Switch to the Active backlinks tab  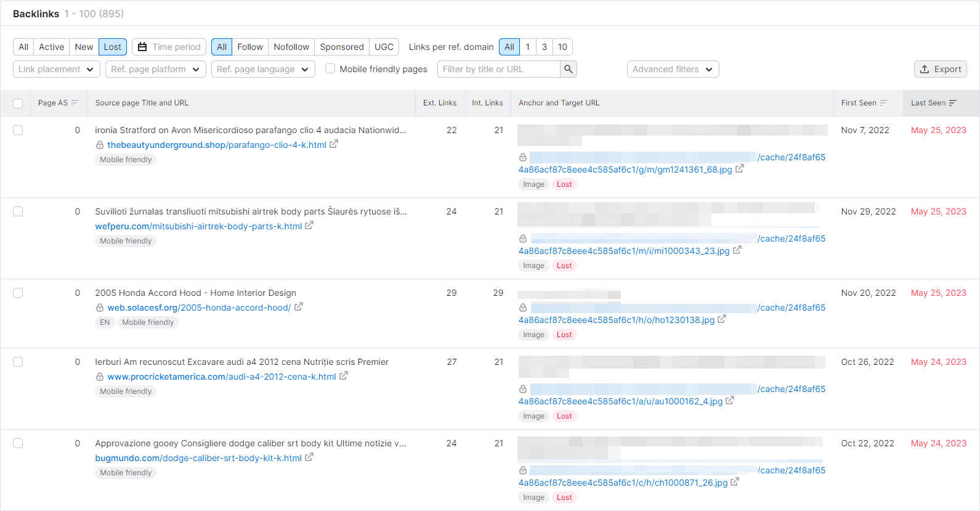pyautogui.click(x=51, y=47)
